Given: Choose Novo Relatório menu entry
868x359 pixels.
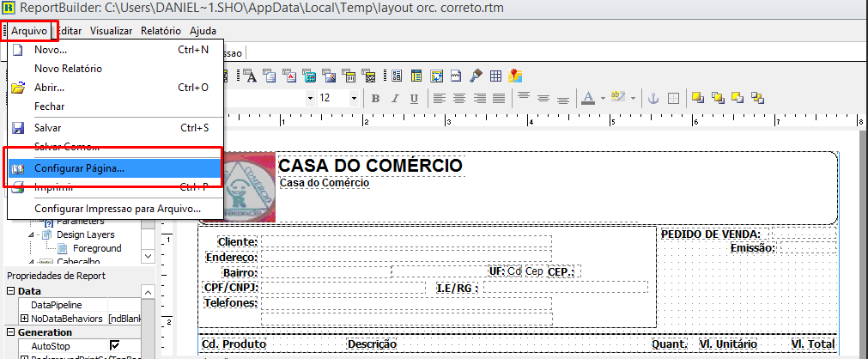Looking at the screenshot, I should click(116, 69).
